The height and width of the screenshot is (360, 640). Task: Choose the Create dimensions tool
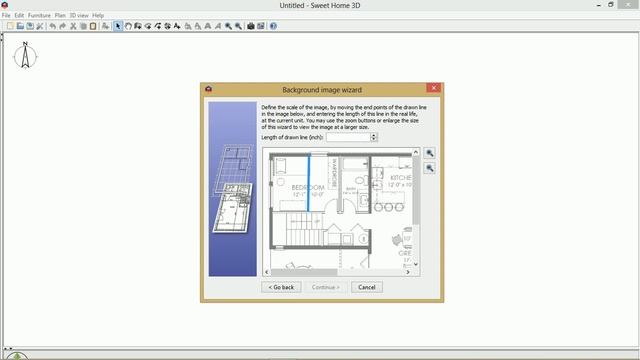pos(167,26)
